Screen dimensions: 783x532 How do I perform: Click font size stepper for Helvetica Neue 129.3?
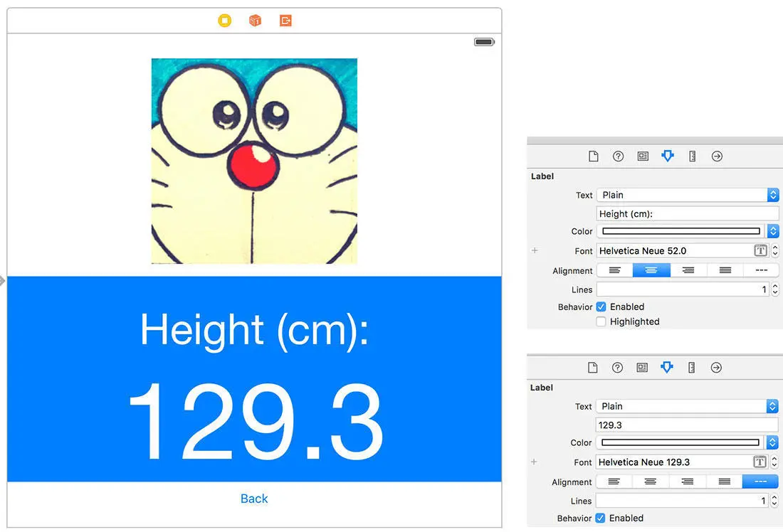point(774,462)
